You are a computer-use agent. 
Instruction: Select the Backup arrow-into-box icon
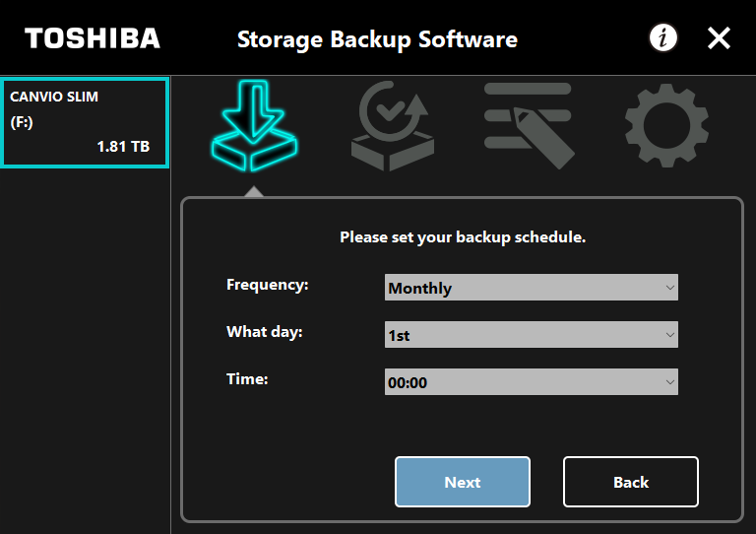click(x=254, y=126)
